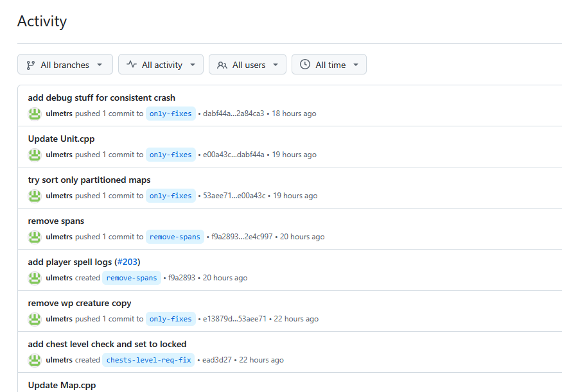
Task: Click commit range f9a2893...2e4c997
Action: click(242, 237)
